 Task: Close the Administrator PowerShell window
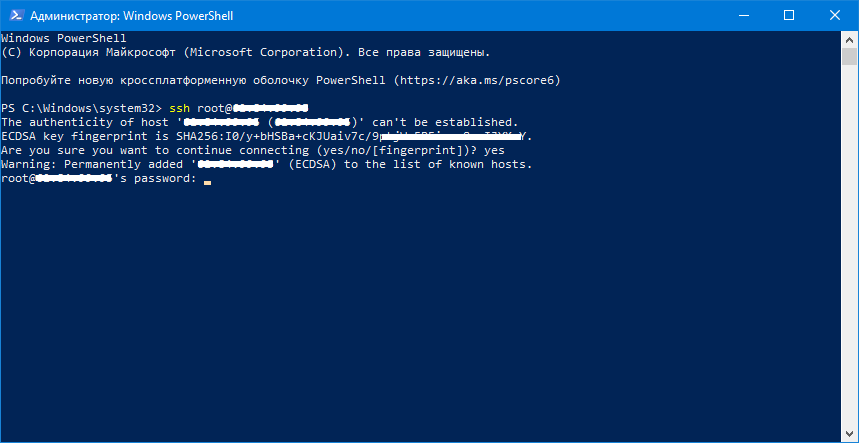834,15
